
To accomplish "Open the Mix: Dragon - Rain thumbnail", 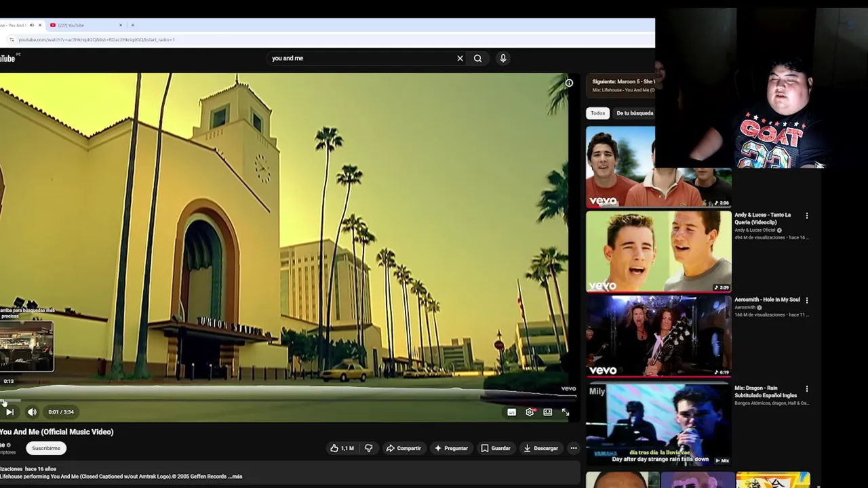I will click(x=658, y=424).
